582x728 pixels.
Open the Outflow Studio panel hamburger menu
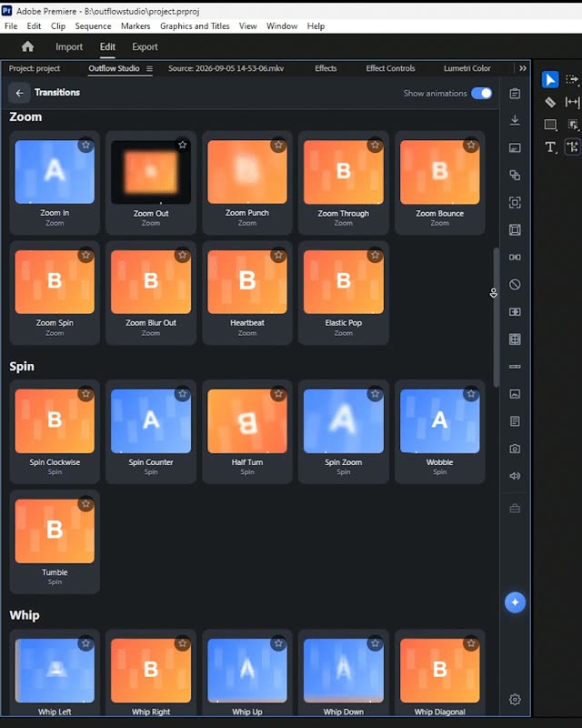click(149, 69)
